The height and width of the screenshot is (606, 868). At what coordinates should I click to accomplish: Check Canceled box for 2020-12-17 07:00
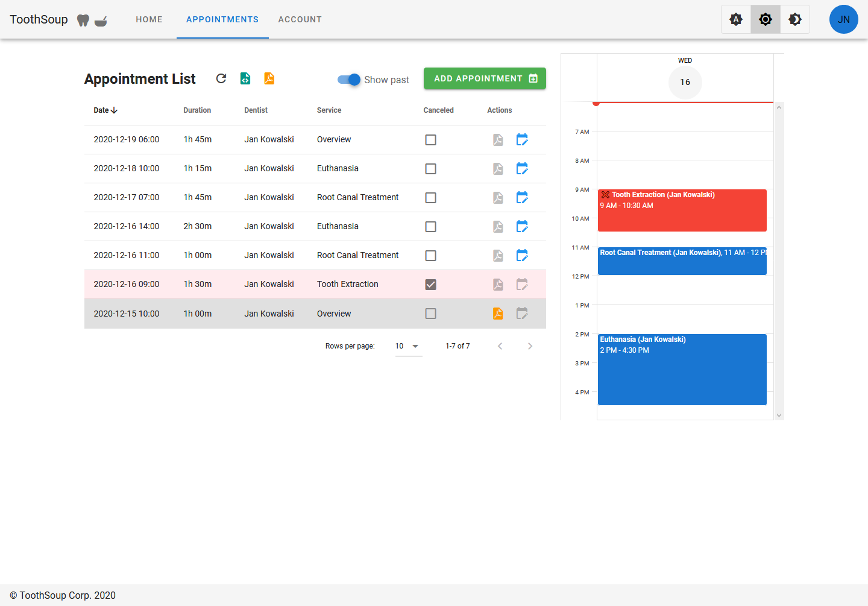[x=430, y=198]
